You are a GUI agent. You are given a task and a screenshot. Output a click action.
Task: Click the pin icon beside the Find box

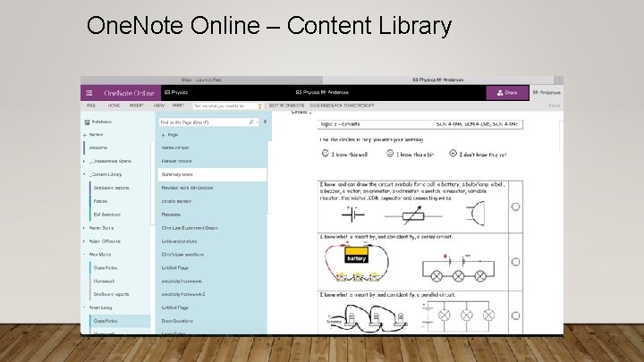[x=265, y=122]
